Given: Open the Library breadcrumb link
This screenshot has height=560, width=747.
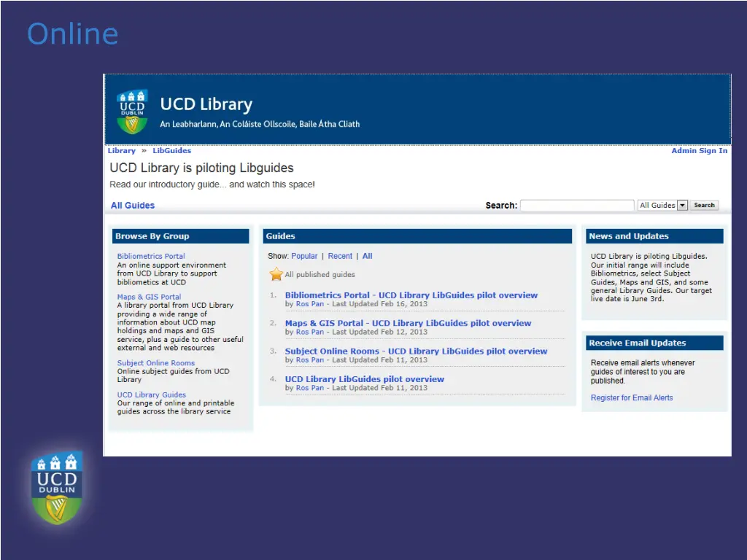Looking at the screenshot, I should tap(122, 150).
